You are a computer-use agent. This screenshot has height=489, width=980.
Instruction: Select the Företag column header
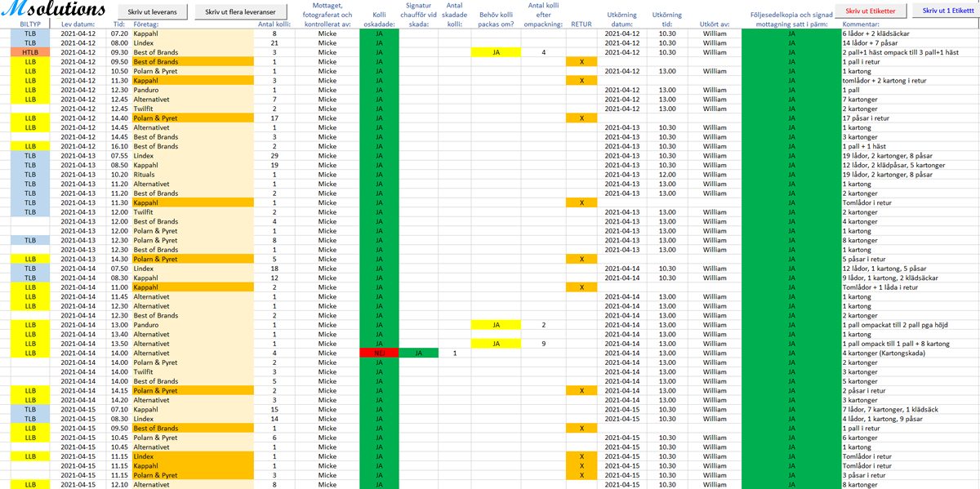147,24
